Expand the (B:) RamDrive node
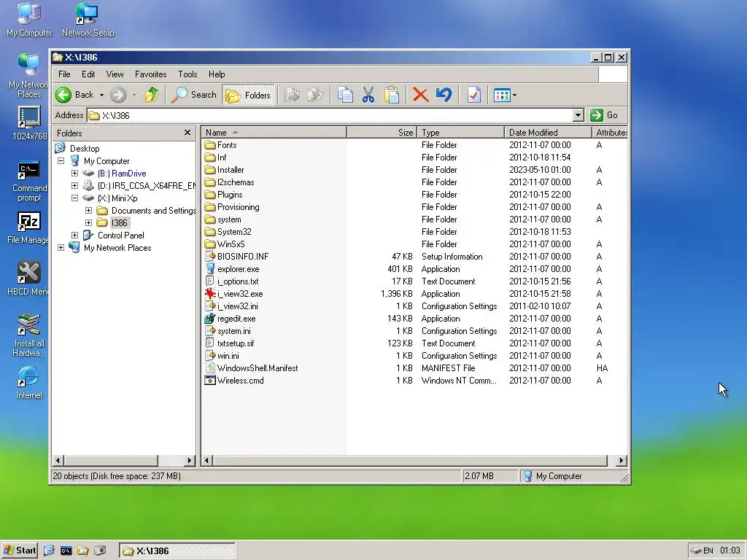The height and width of the screenshot is (560, 747). (x=75, y=174)
